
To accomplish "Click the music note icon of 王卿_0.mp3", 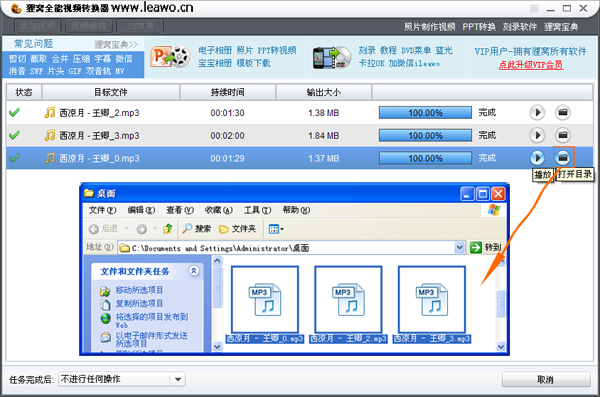I will [x=50, y=158].
